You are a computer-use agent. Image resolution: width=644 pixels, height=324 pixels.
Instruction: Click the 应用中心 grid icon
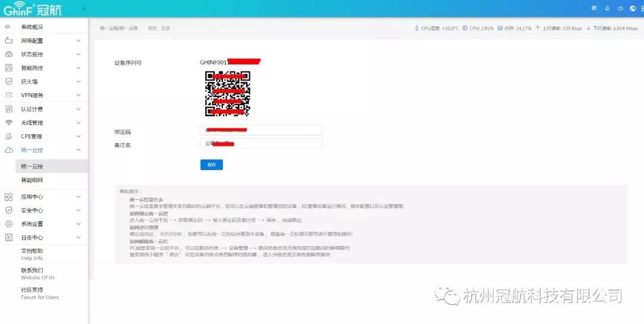8,196
